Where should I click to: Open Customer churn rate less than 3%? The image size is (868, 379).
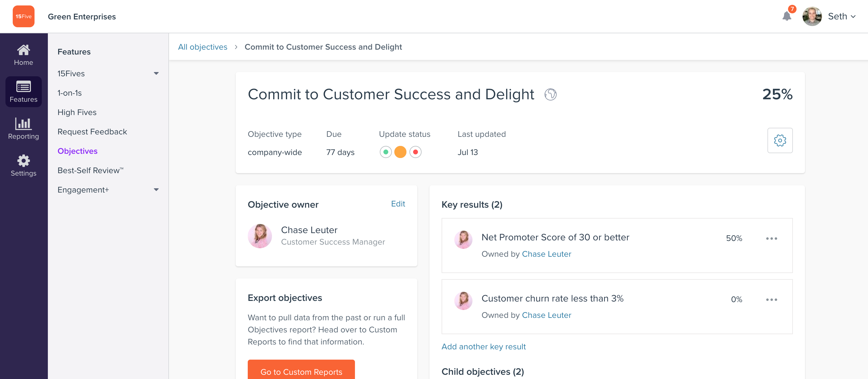click(x=552, y=298)
